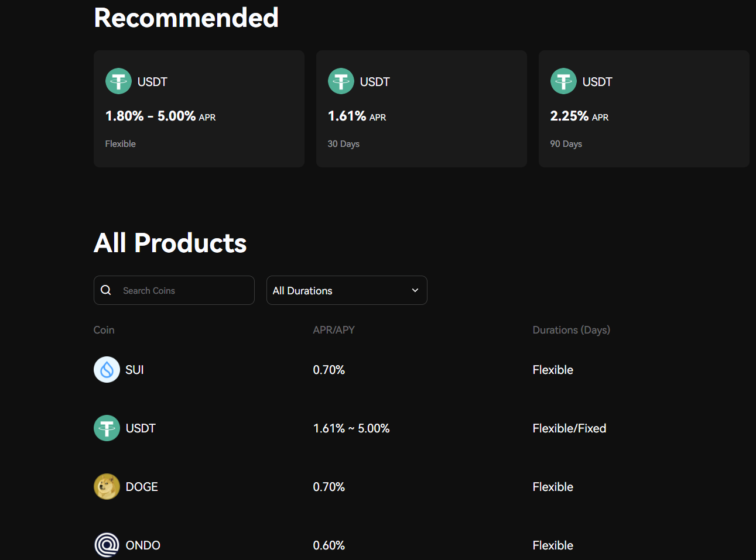Click the DOGE Flexible duration label
Image resolution: width=756 pixels, height=560 pixels.
pyautogui.click(x=552, y=486)
